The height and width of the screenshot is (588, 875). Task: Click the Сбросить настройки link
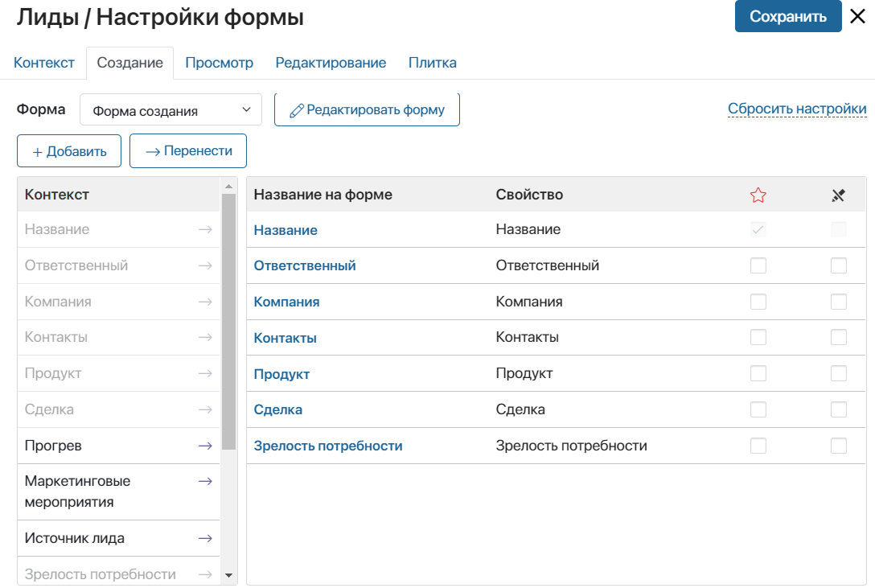coord(797,109)
